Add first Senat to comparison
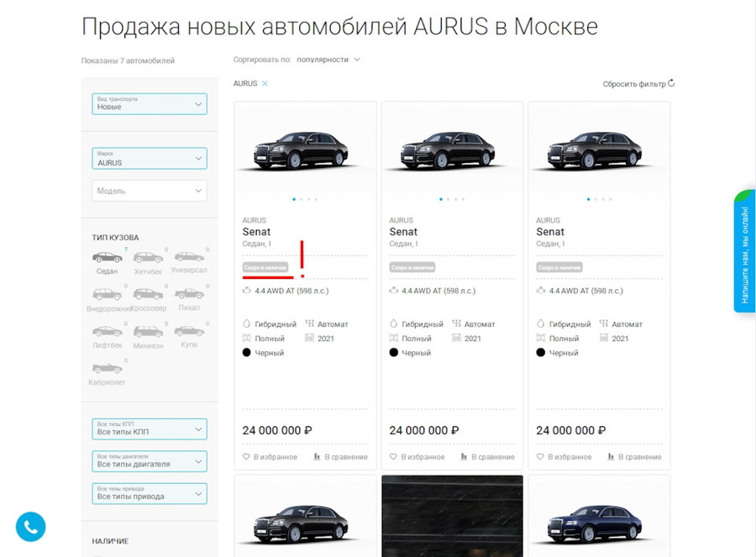The height and width of the screenshot is (557, 756). tap(340, 457)
